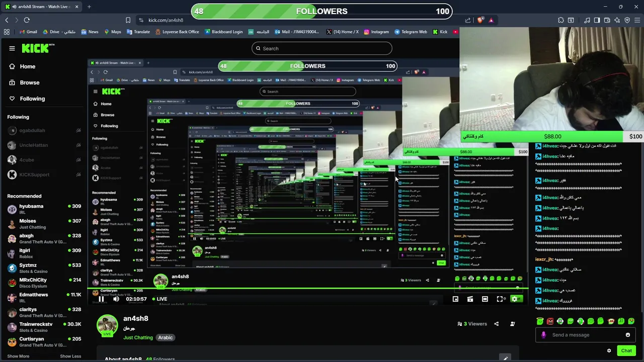Viewport: 644px width, 362px height.
Task: Toggle theater mode in the player
Action: (485, 299)
